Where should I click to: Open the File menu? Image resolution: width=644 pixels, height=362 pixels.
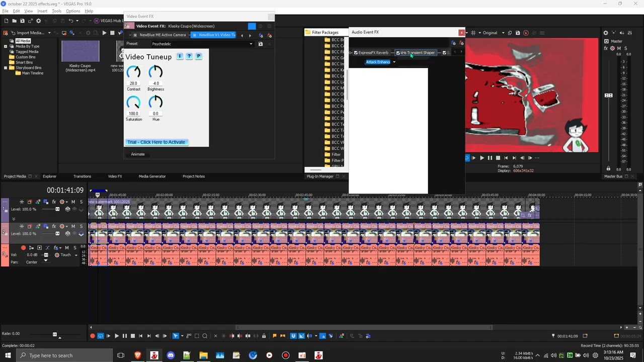coord(6,11)
